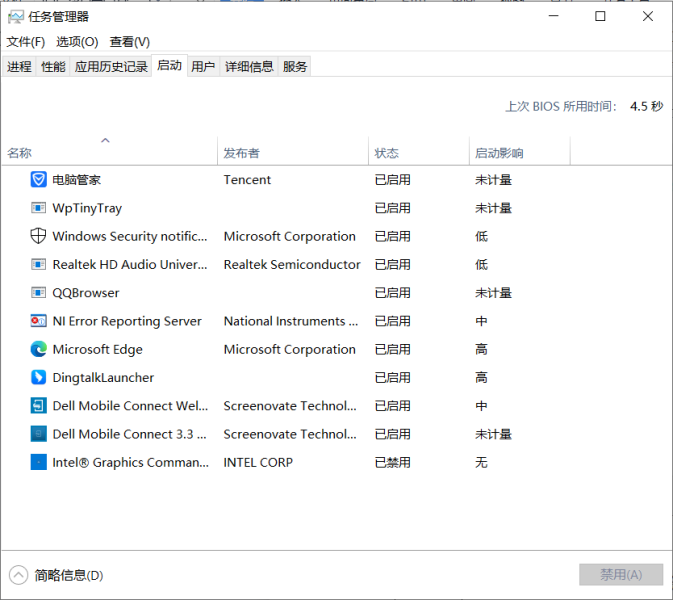The width and height of the screenshot is (674, 600).
Task: Select the 启动 tab
Action: [x=169, y=65]
